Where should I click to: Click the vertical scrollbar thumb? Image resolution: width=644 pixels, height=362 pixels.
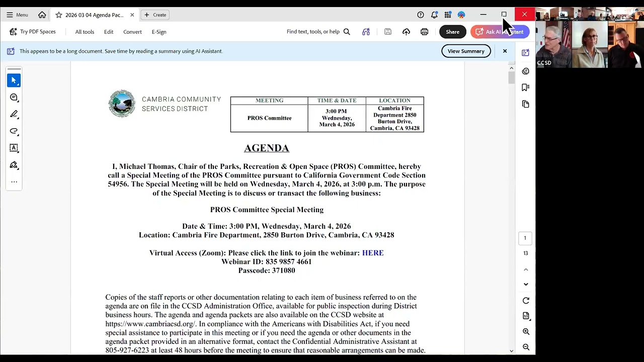click(x=512, y=77)
